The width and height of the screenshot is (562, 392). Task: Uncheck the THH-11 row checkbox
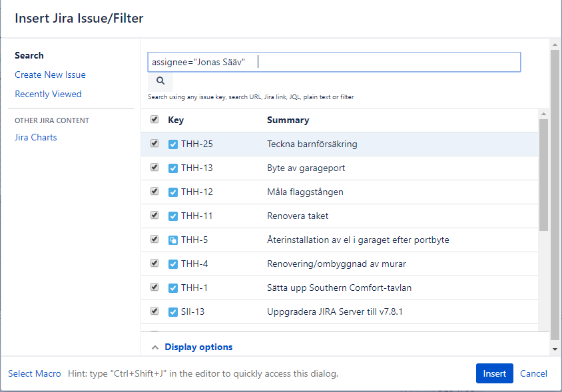154,215
